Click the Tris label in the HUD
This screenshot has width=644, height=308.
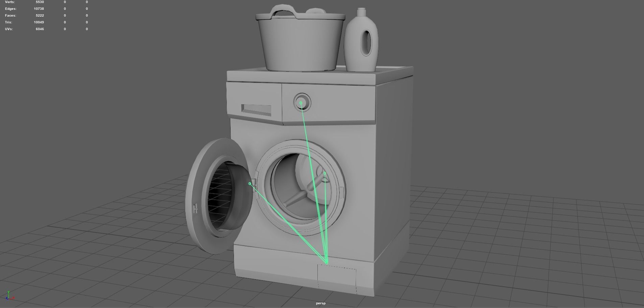[8, 22]
